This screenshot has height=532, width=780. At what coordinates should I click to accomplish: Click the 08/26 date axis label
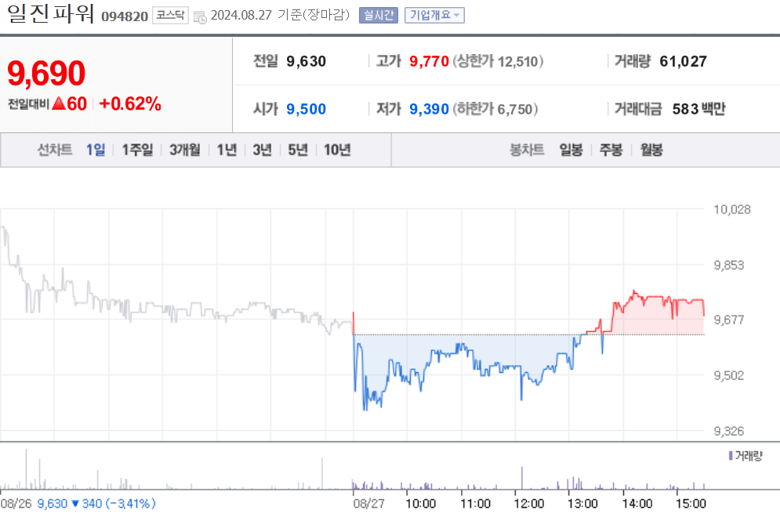click(16, 504)
